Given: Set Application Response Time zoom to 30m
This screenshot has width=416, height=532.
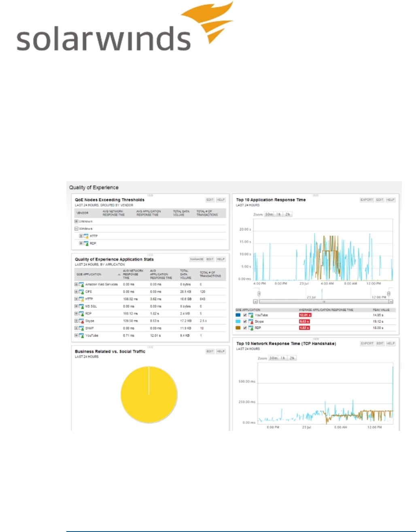Looking at the screenshot, I should pyautogui.click(x=269, y=214).
